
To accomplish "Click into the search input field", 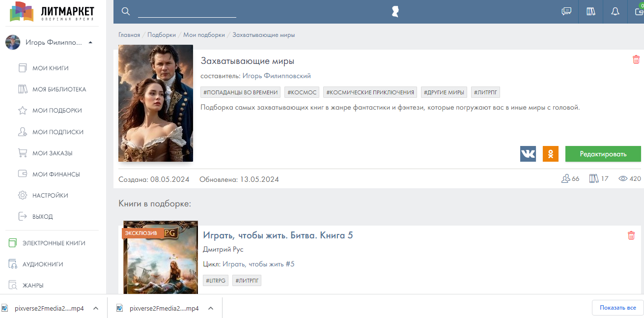I will [187, 11].
